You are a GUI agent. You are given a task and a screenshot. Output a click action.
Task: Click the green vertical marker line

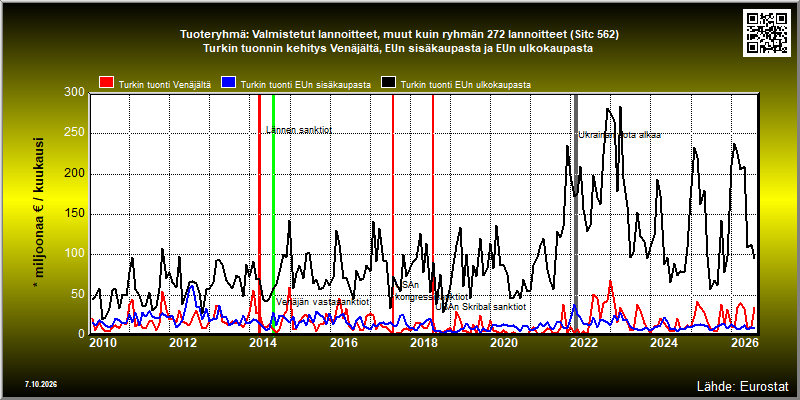[273, 213]
